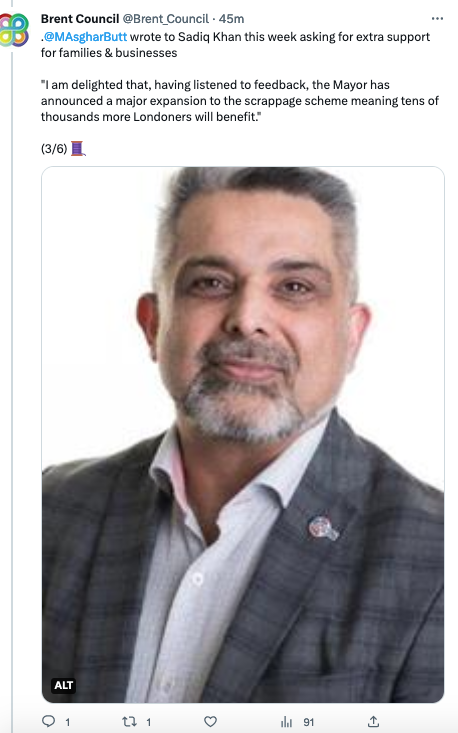Viewport: 458px width, 733px height.
Task: Share the tweet via upload icon
Action: tap(373, 721)
